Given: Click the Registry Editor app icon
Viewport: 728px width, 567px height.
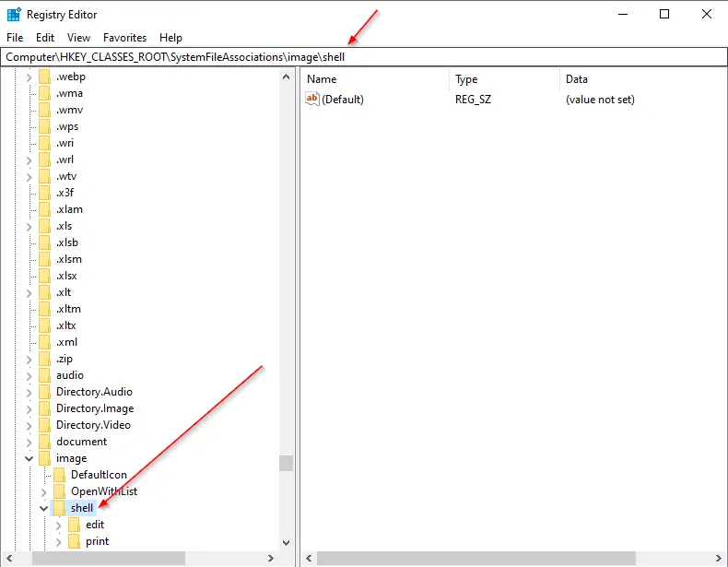Looking at the screenshot, I should pos(14,15).
